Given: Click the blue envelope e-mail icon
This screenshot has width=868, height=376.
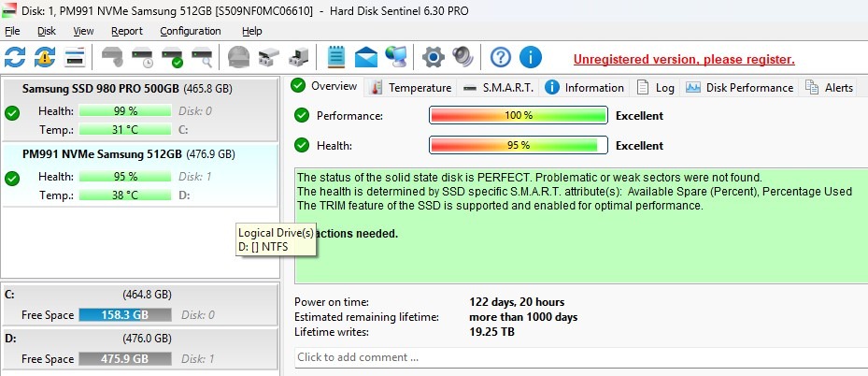Looking at the screenshot, I should [366, 57].
